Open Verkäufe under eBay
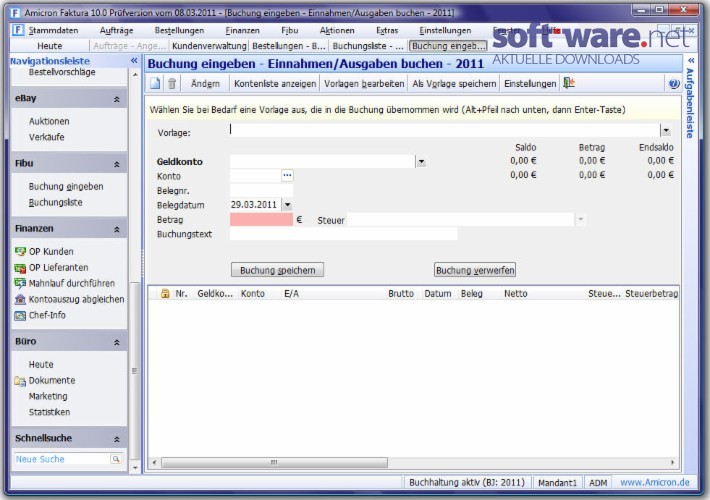 click(x=47, y=137)
